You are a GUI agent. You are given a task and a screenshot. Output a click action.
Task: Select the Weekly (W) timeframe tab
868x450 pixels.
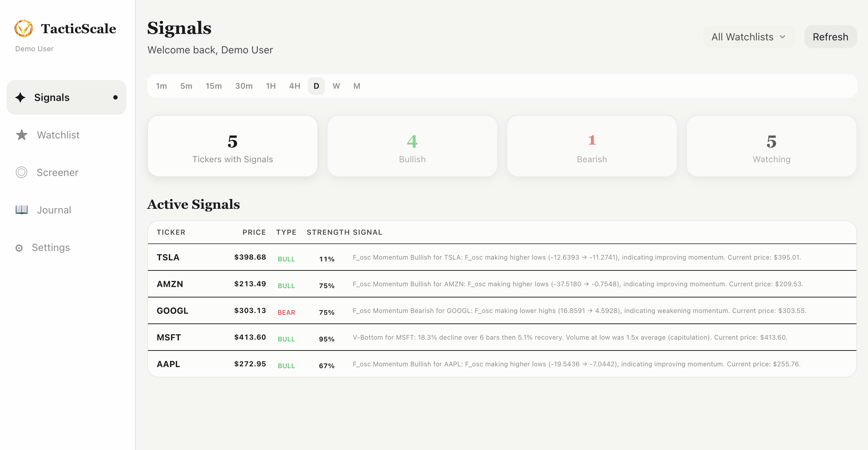pyautogui.click(x=336, y=86)
